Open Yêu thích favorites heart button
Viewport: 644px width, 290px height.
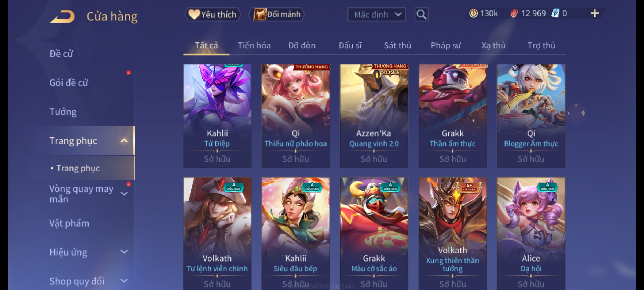click(213, 15)
